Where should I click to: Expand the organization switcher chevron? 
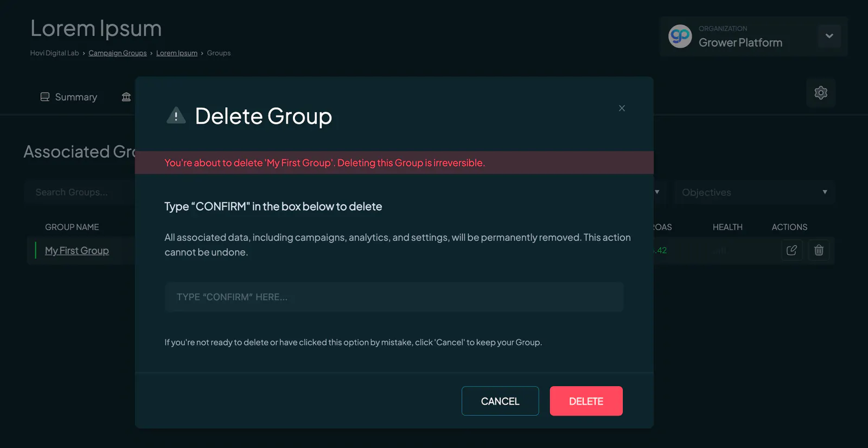[x=829, y=36]
